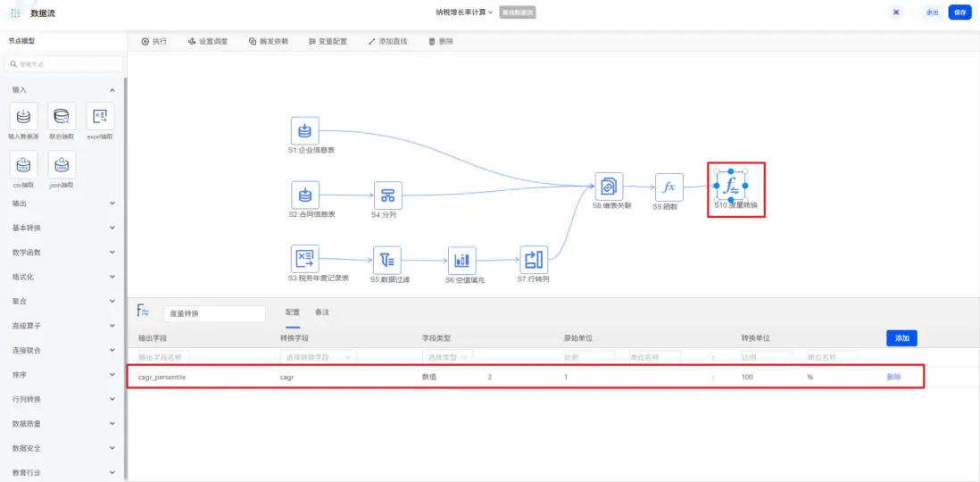Click the app grid logo icon
Image resolution: width=980 pixels, height=482 pixels.
pyautogui.click(x=16, y=12)
